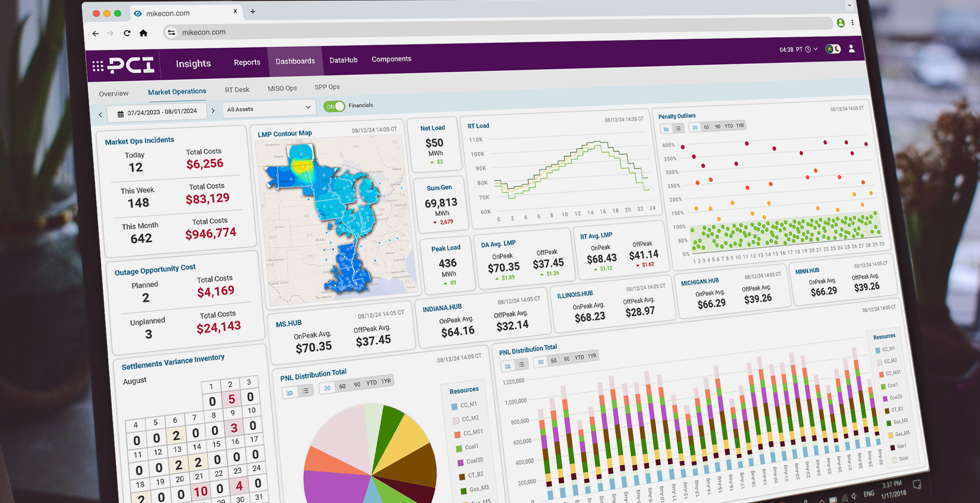The image size is (980, 503).
Task: Open the timezone clock selector in the header
Action: [x=808, y=50]
